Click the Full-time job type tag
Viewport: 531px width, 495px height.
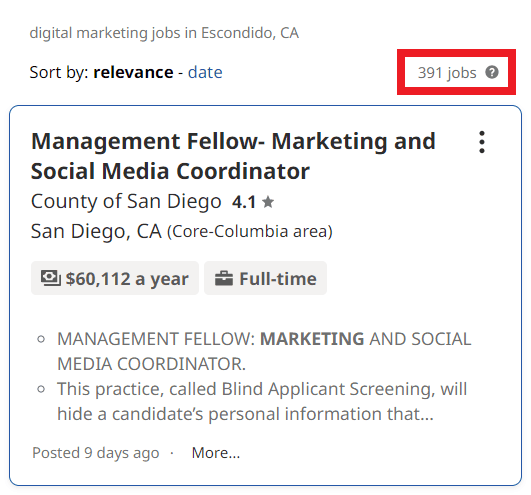coord(266,278)
